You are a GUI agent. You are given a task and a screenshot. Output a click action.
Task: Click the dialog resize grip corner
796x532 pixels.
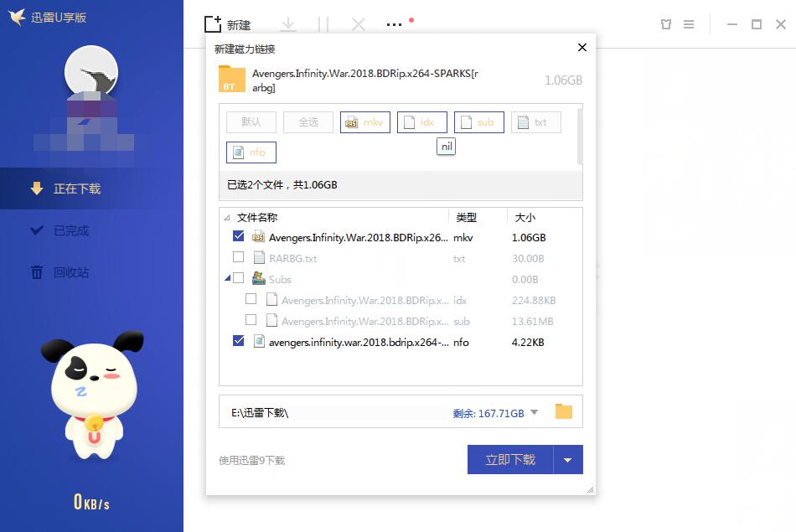pyautogui.click(x=591, y=490)
